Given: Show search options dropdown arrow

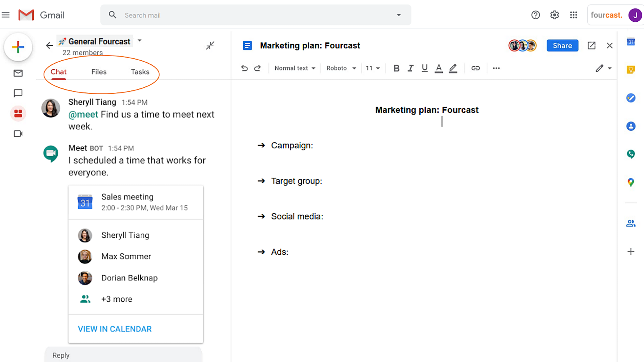Looking at the screenshot, I should 399,15.
